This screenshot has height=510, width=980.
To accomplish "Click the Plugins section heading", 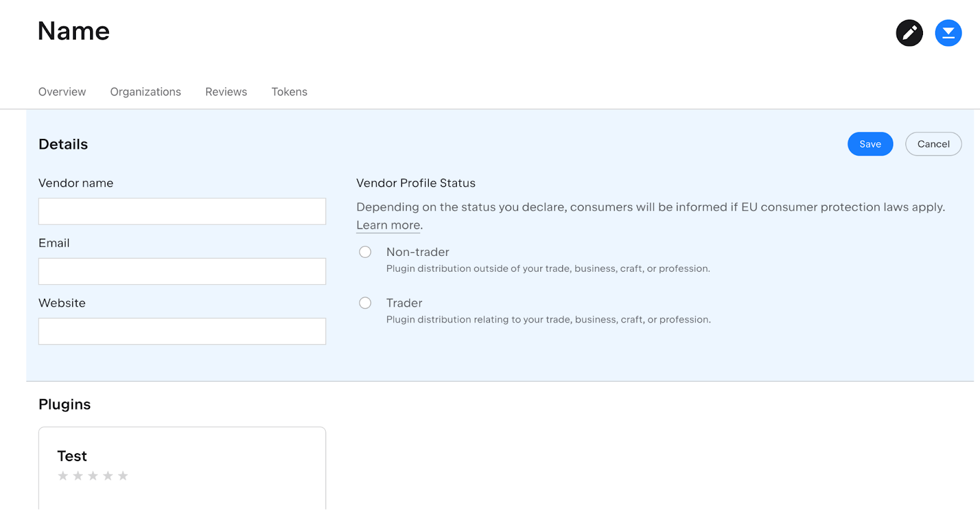I will click(64, 405).
